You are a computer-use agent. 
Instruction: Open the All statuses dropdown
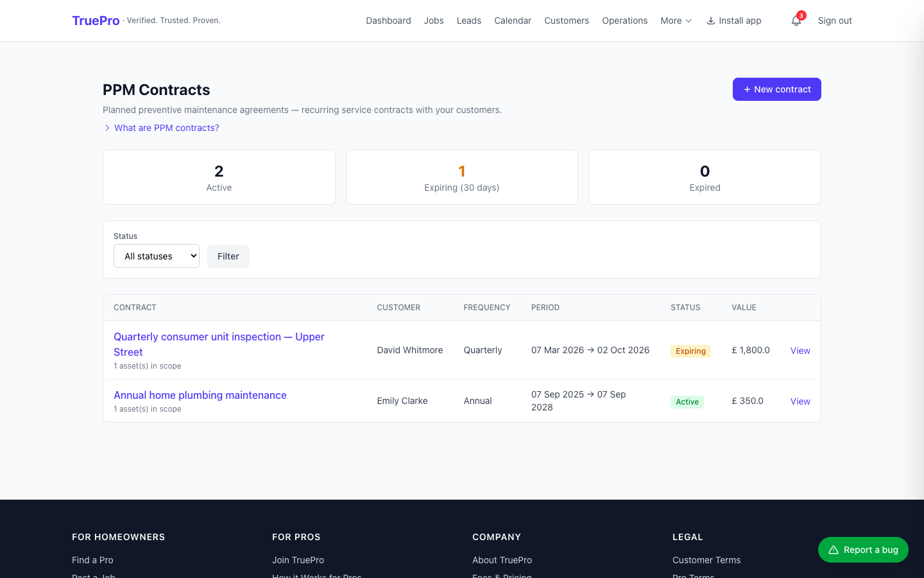(x=157, y=256)
